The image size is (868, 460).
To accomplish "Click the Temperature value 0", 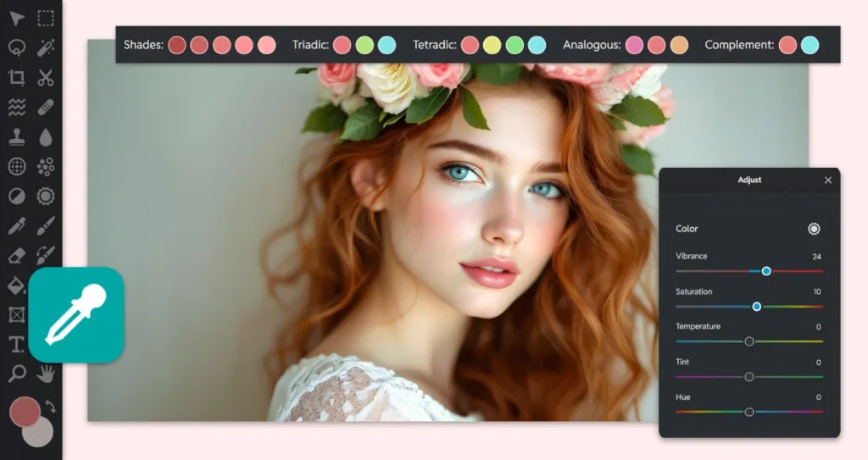I will click(x=818, y=327).
